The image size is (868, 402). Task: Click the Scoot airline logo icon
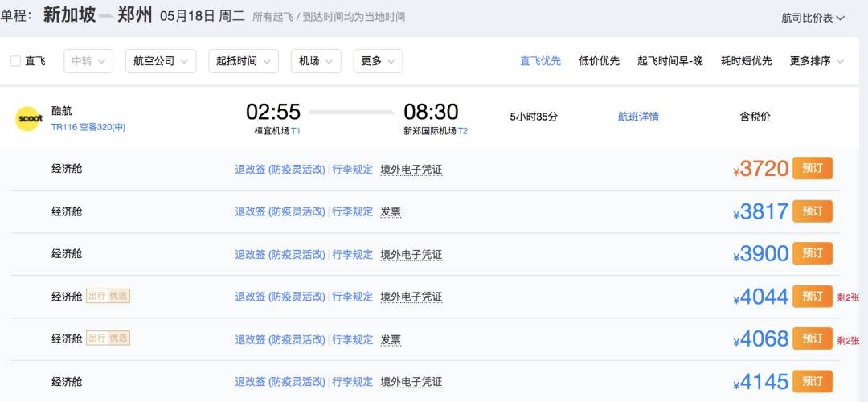point(29,118)
